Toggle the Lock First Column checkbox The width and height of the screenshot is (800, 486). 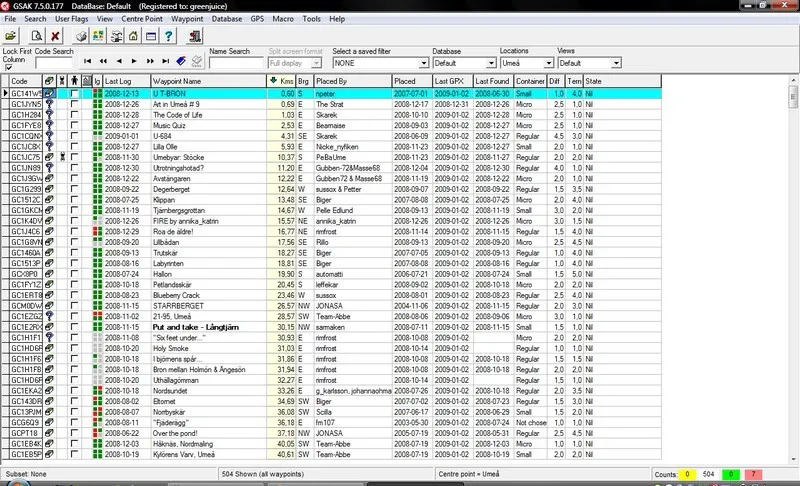(x=9, y=67)
